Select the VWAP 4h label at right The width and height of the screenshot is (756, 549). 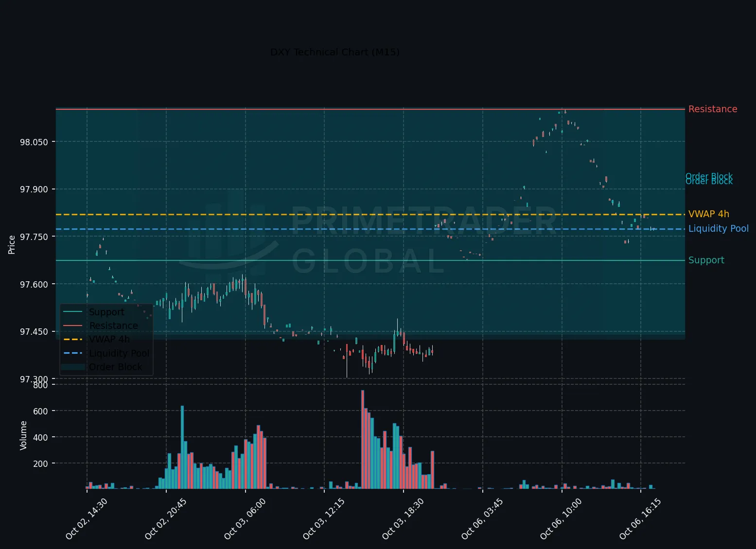[708, 214]
